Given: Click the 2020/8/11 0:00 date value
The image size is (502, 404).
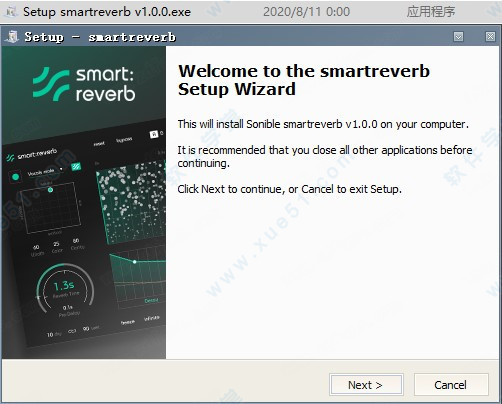Looking at the screenshot, I should 307,12.
